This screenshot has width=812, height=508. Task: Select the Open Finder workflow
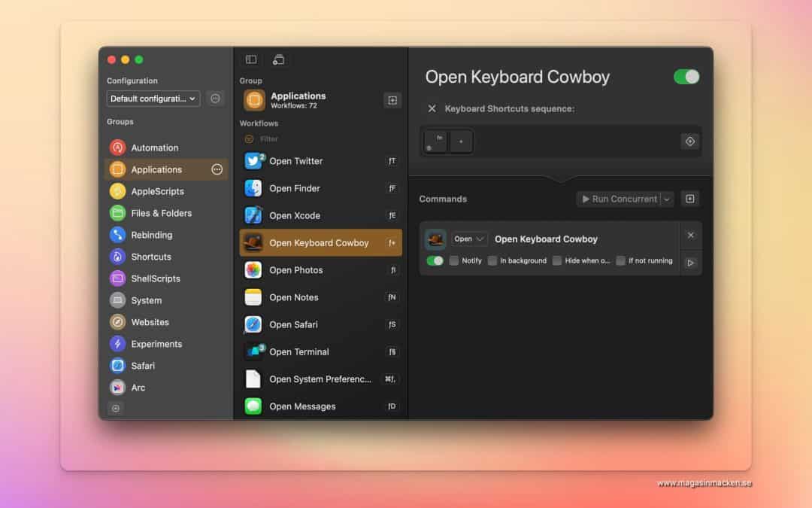320,188
